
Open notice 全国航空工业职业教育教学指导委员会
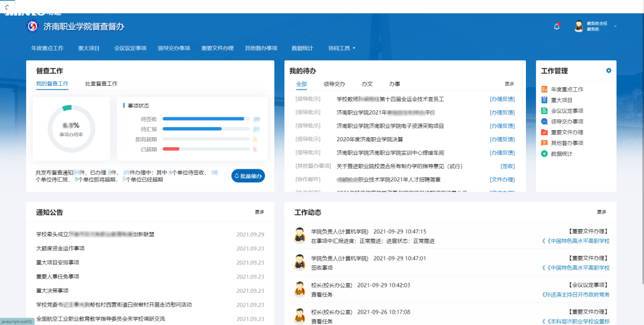pyautogui.click(x=101, y=319)
